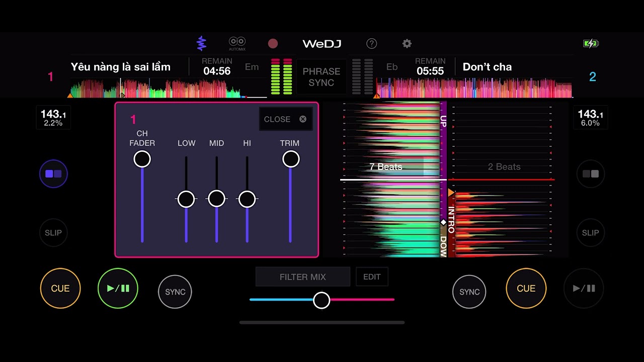This screenshot has height=362, width=644.
Task: Click deck 1 overview waveform
Action: (169, 88)
